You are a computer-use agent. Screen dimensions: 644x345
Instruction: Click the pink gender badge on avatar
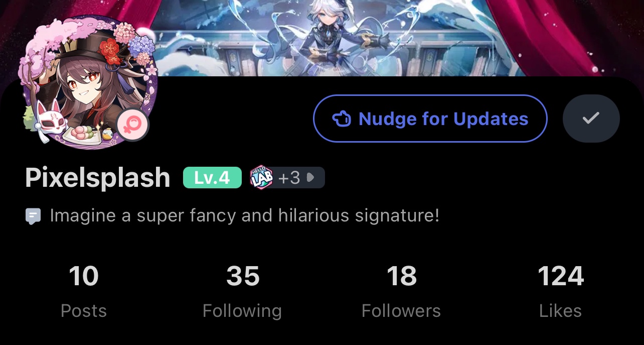(x=133, y=125)
